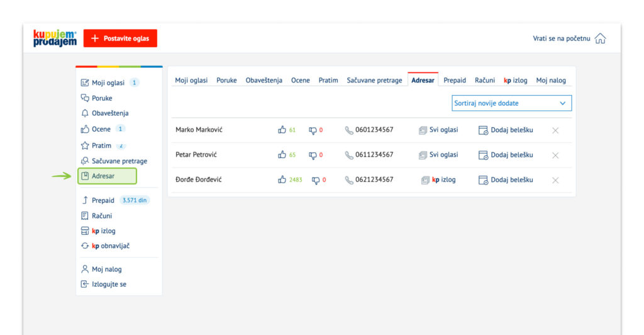644x335 pixels.
Task: Open Adresar in the sidebar menu
Action: (x=107, y=176)
